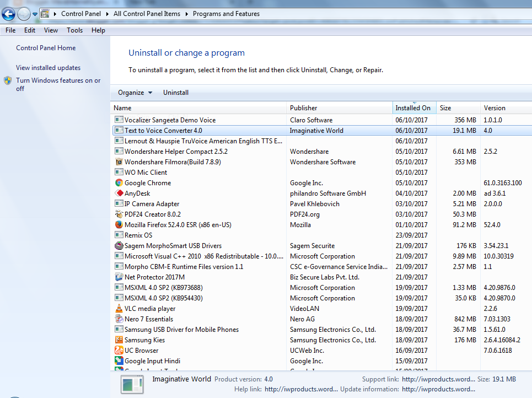Select the Samsung USB Driver icon

(x=119, y=330)
